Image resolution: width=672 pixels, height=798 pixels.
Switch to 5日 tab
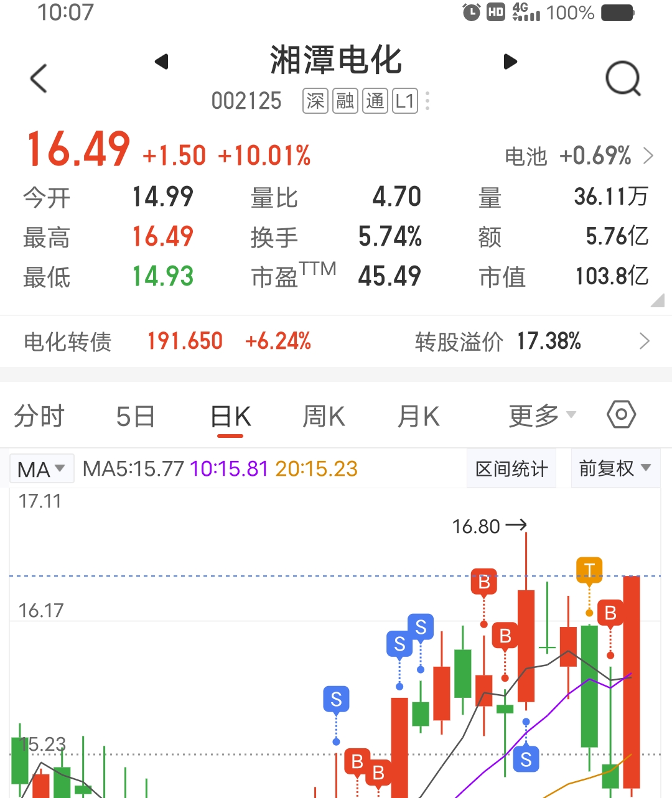tap(135, 416)
